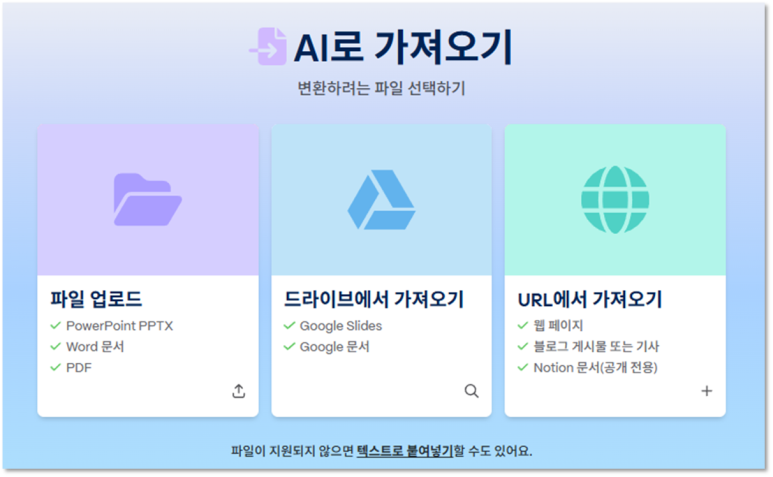Image resolution: width=773 pixels, height=477 pixels.
Task: Click the Notion 문서(공개 전용) item
Action: point(596,368)
